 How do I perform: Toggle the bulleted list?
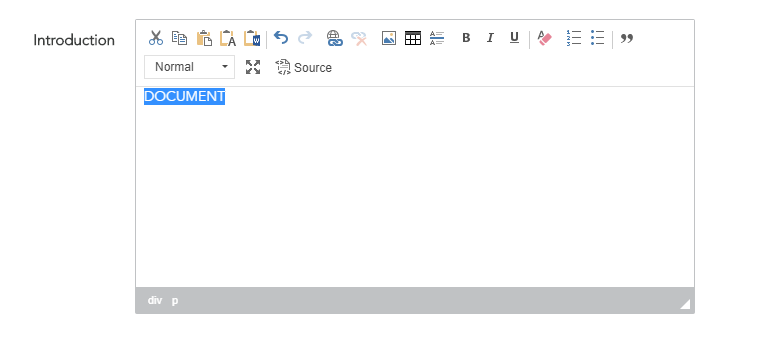[598, 38]
